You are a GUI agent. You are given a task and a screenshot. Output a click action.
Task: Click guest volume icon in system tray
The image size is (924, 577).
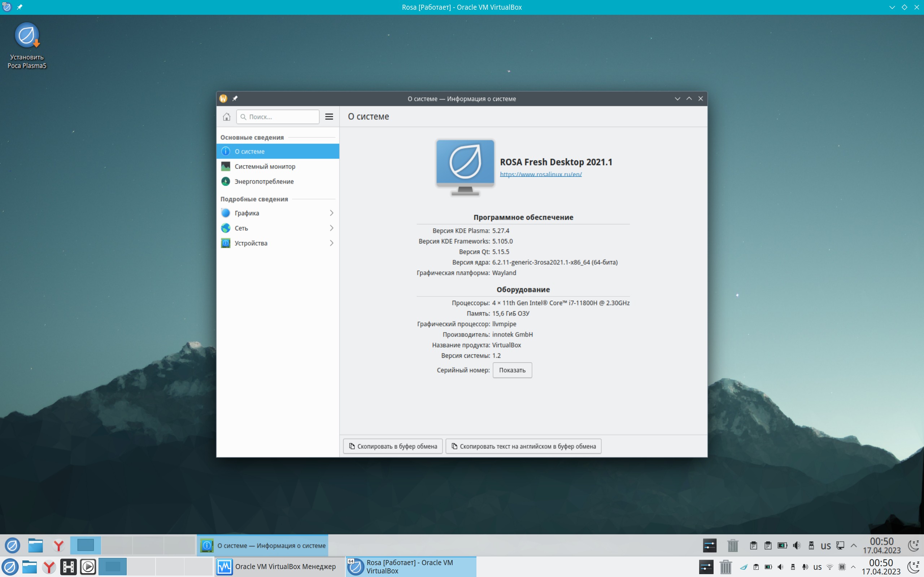pyautogui.click(x=797, y=545)
